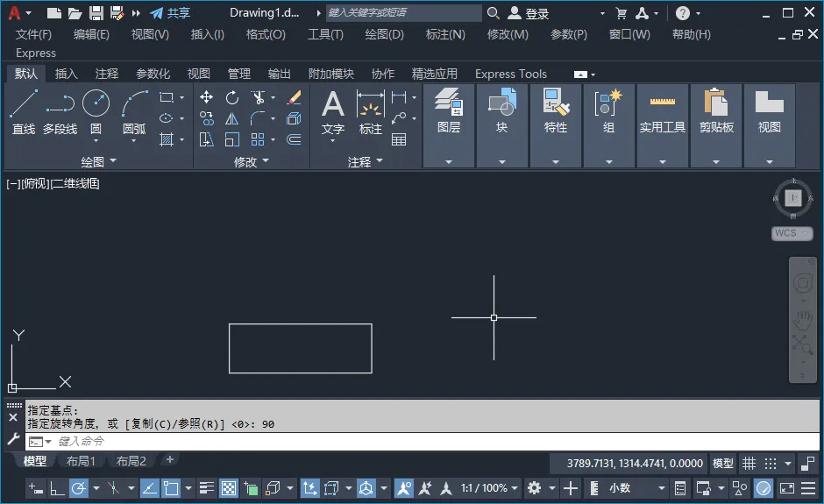Image resolution: width=824 pixels, height=504 pixels.
Task: Choose the Rectangle draw tool icon
Action: 167,98
